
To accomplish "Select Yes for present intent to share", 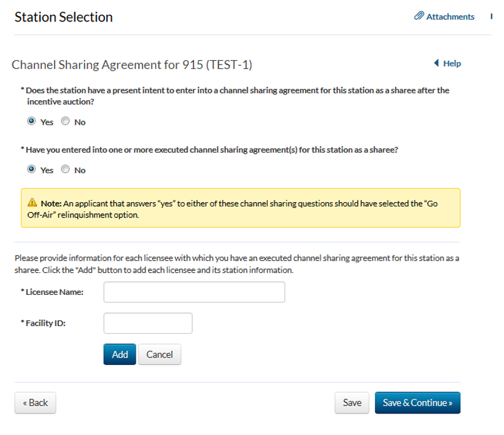I will pos(31,122).
